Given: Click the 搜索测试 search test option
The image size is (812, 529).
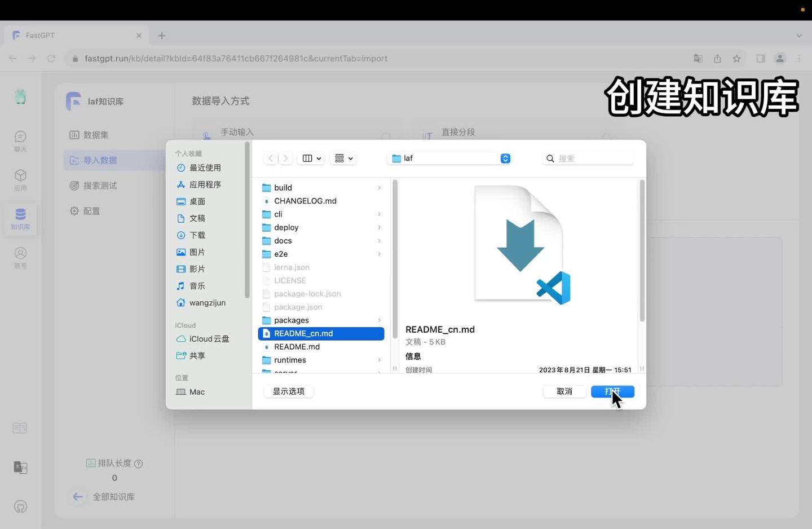Looking at the screenshot, I should tap(100, 185).
